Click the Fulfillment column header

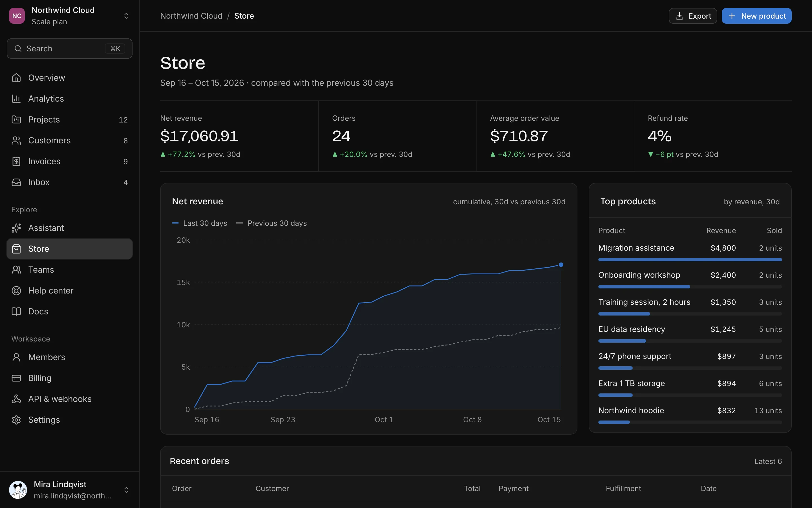tap(623, 489)
